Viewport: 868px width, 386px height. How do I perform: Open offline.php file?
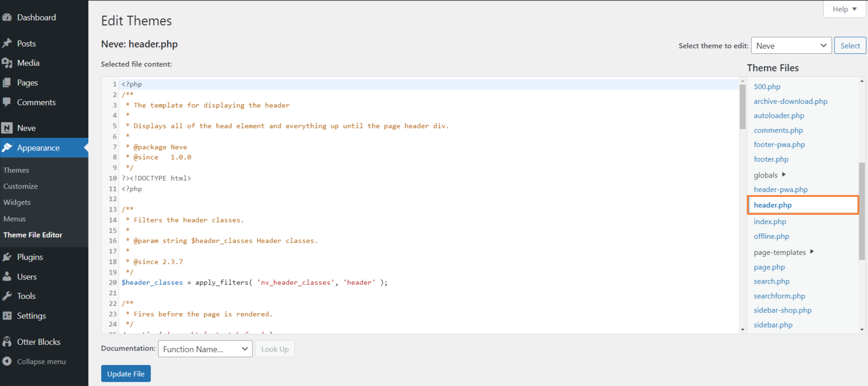771,236
